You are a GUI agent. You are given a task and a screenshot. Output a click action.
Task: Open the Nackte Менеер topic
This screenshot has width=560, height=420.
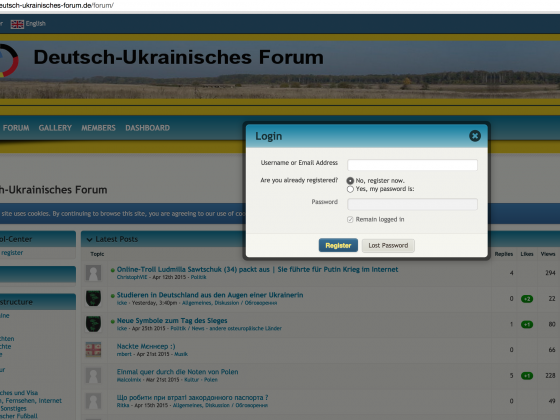pos(146,346)
